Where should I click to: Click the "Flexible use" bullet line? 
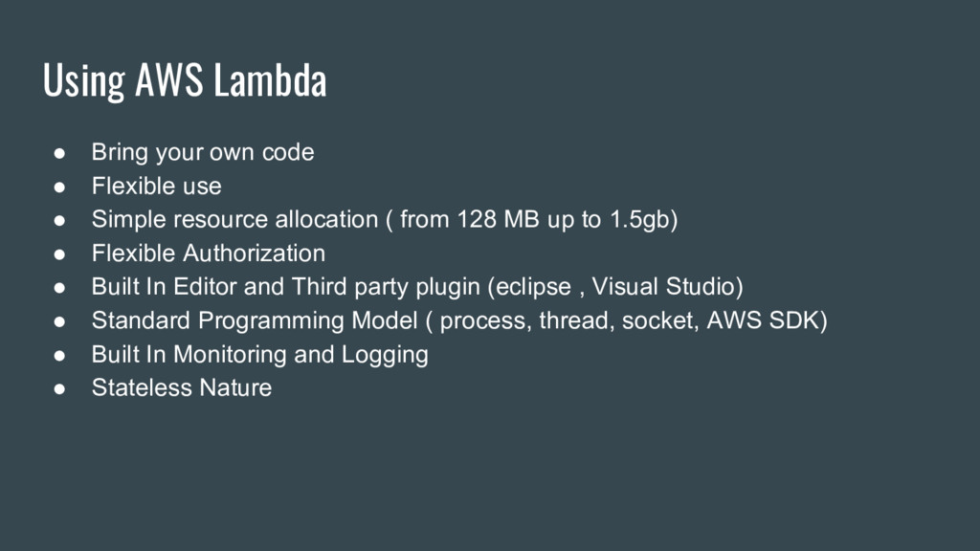coord(156,187)
